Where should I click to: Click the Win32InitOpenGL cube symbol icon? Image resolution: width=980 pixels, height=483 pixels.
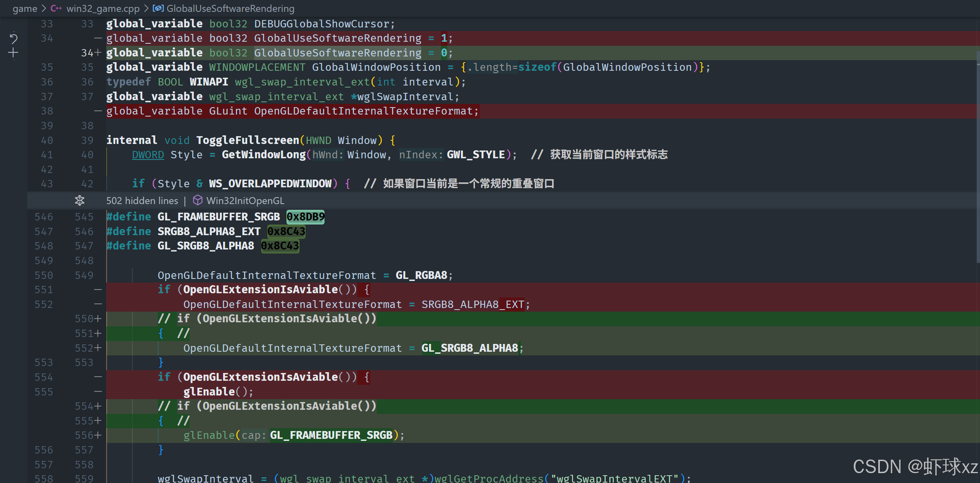click(198, 200)
